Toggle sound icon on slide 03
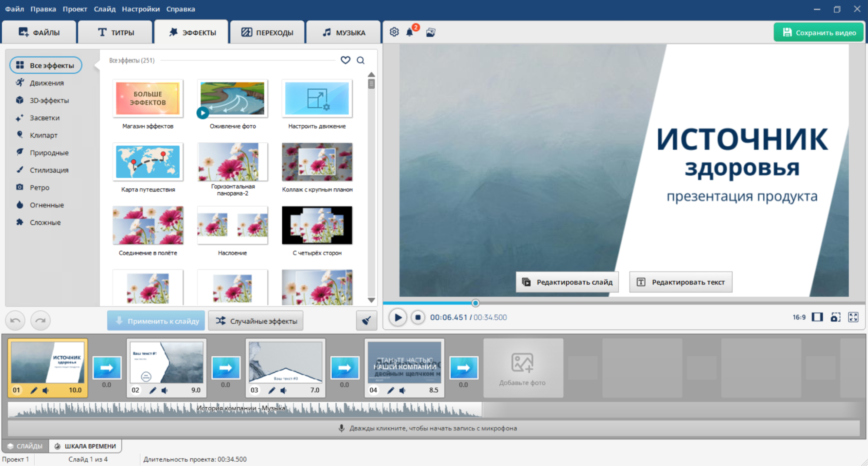The image size is (868, 466). click(284, 390)
